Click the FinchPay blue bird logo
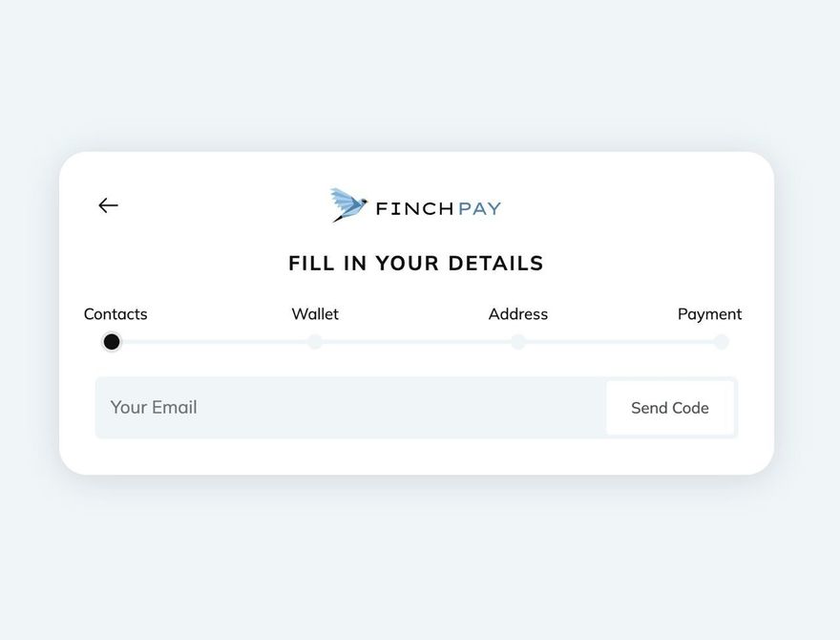Screen dimensions: 840x640 tap(348, 204)
